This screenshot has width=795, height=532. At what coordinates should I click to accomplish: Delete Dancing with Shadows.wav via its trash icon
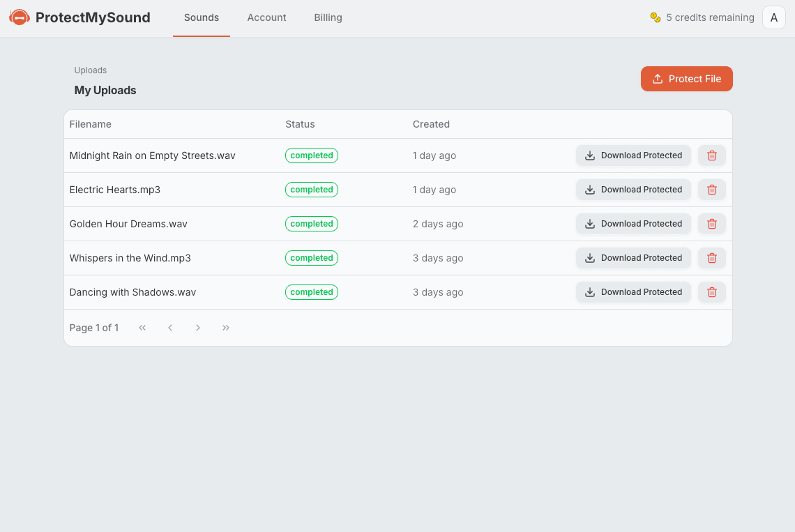point(711,292)
